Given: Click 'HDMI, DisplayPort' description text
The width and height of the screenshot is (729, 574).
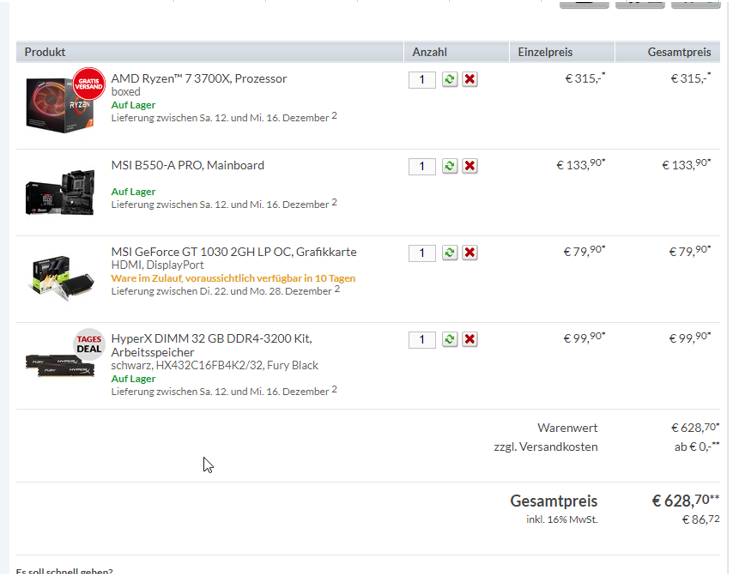Looking at the screenshot, I should coord(157,265).
